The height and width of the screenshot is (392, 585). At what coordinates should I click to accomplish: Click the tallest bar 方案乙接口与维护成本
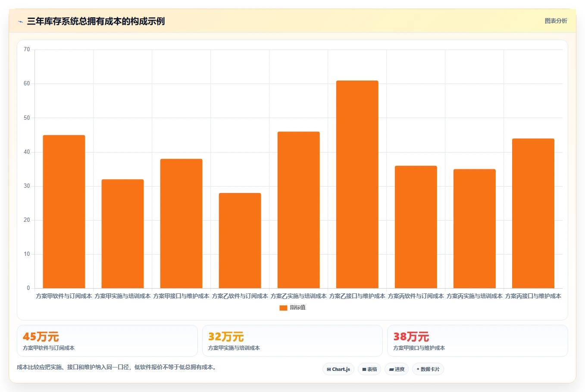tap(357, 184)
